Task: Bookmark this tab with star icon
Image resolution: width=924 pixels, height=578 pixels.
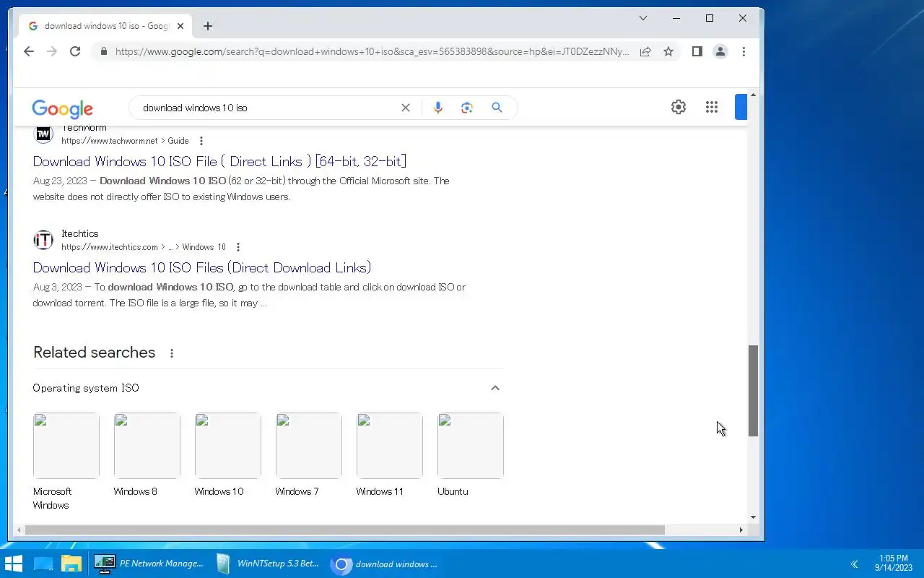Action: [668, 51]
